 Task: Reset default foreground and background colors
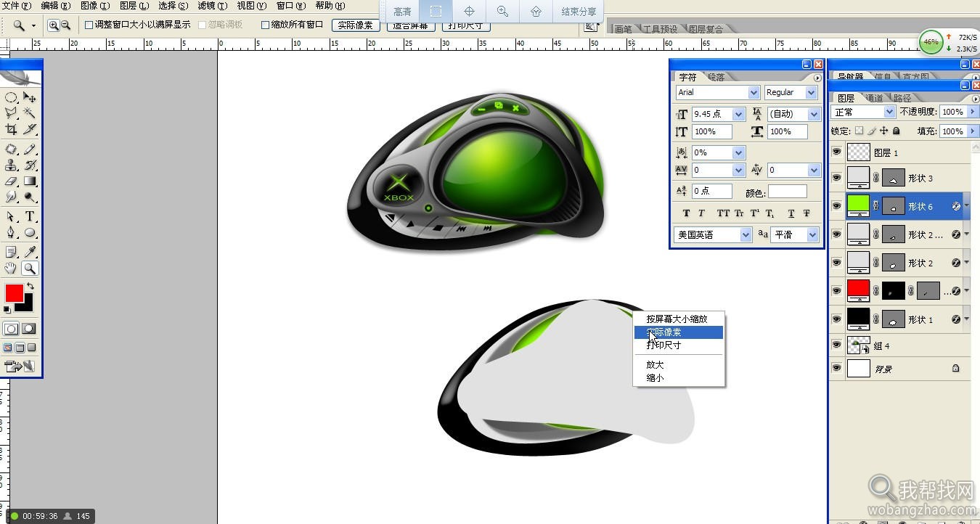[x=7, y=310]
